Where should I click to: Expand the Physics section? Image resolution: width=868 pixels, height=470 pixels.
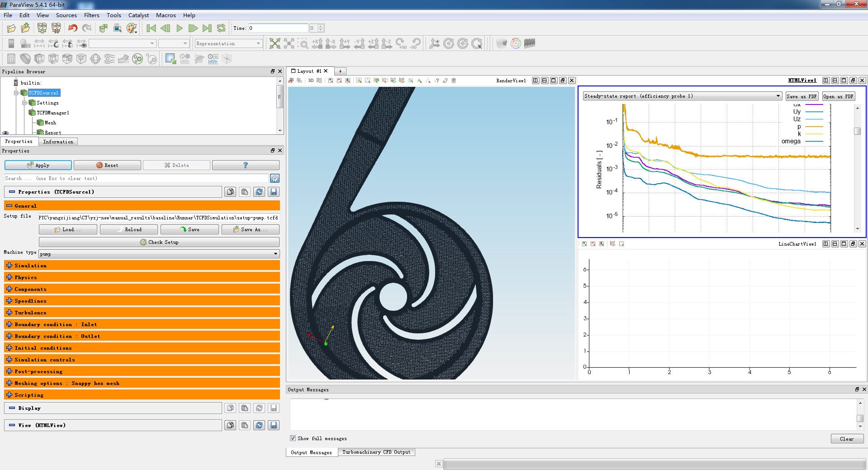(9, 277)
